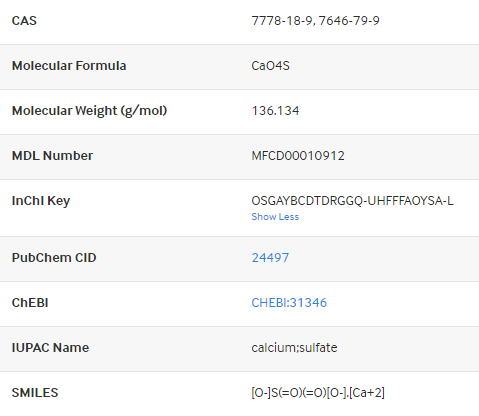The width and height of the screenshot is (479, 416).
Task: Click the MDL Number MFCD00010912
Action: pyautogui.click(x=298, y=156)
